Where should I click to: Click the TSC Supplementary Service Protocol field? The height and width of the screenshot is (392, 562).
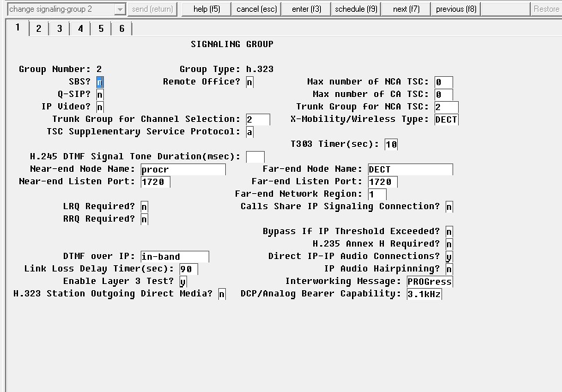250,132
